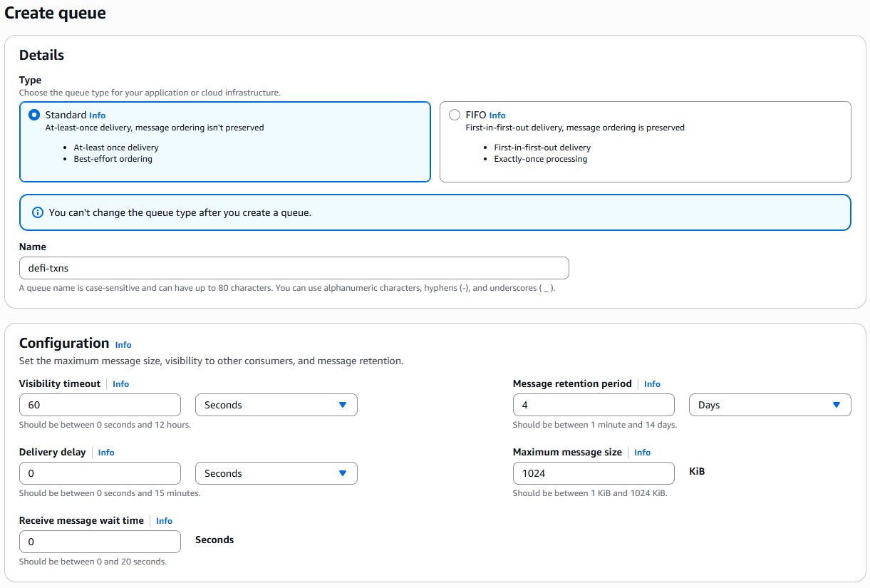870x588 pixels.
Task: Click the info icon in queue type notice
Action: tap(38, 212)
